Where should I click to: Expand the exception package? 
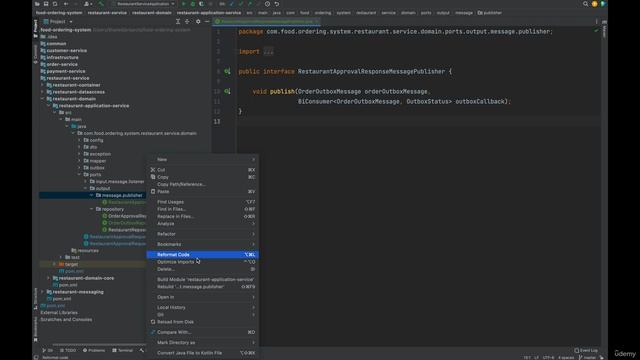tap(80, 154)
